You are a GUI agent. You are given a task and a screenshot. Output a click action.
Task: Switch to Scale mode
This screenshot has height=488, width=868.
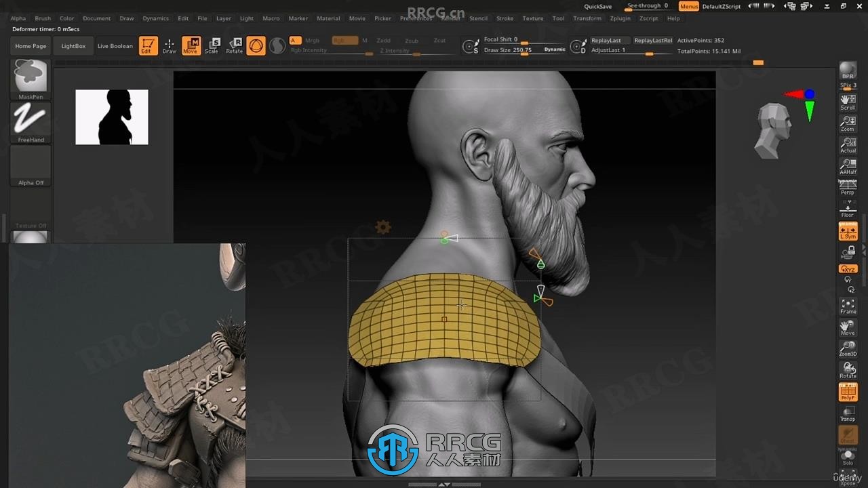click(212, 46)
